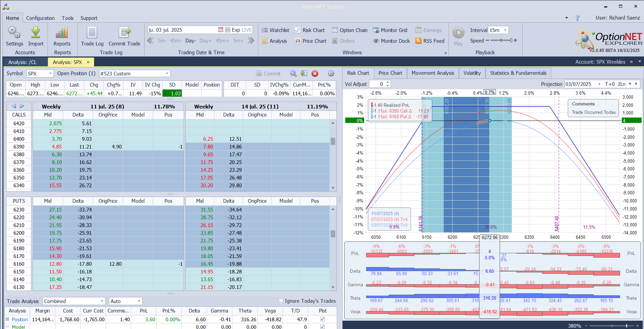The image size is (644, 329).
Task: Open the Auto dropdown in Trade Analysis
Action: coord(139,301)
